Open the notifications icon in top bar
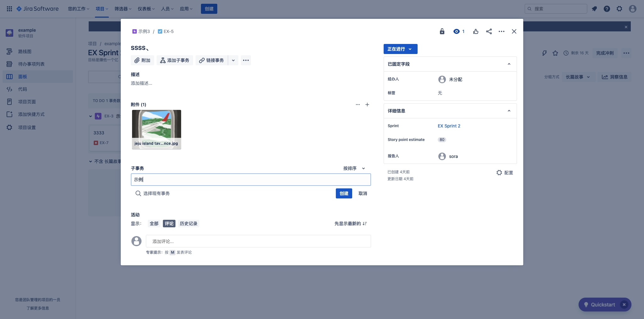 tap(594, 9)
